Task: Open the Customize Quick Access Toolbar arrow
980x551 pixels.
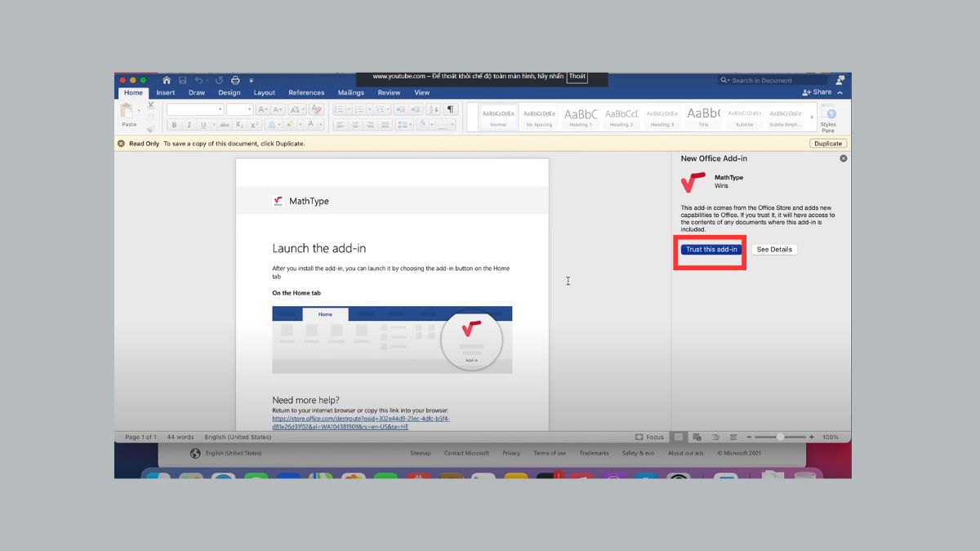Action: pos(252,81)
